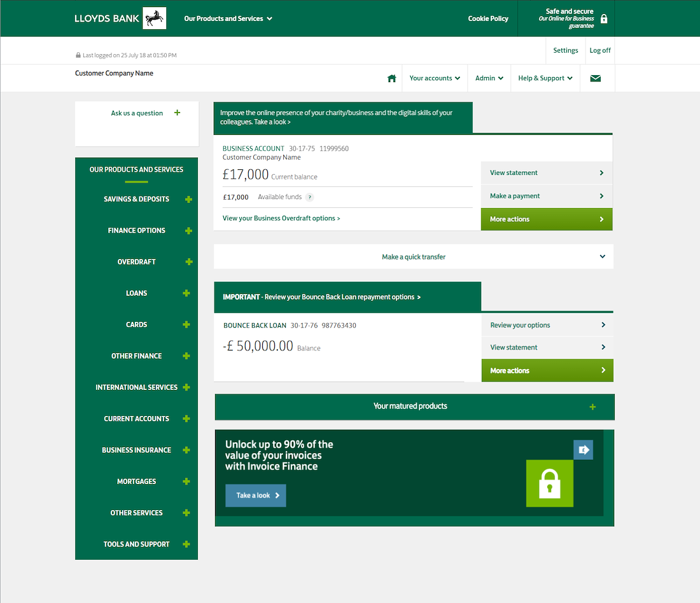The image size is (700, 603).
Task: Click the help question mark beside Available funds
Action: [309, 197]
